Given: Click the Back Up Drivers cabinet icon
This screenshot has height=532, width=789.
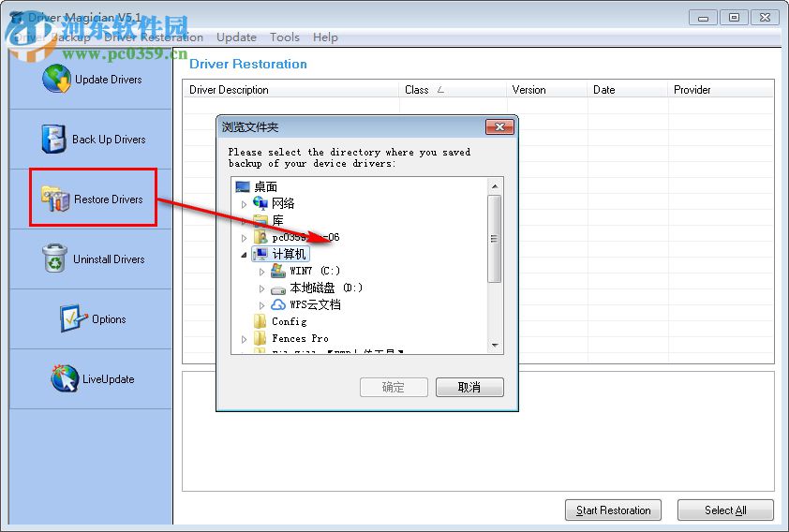Looking at the screenshot, I should pyautogui.click(x=53, y=139).
